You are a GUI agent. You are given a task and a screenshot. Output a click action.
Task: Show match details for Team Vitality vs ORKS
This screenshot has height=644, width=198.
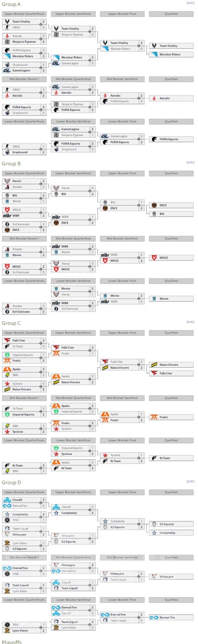pos(41,24)
